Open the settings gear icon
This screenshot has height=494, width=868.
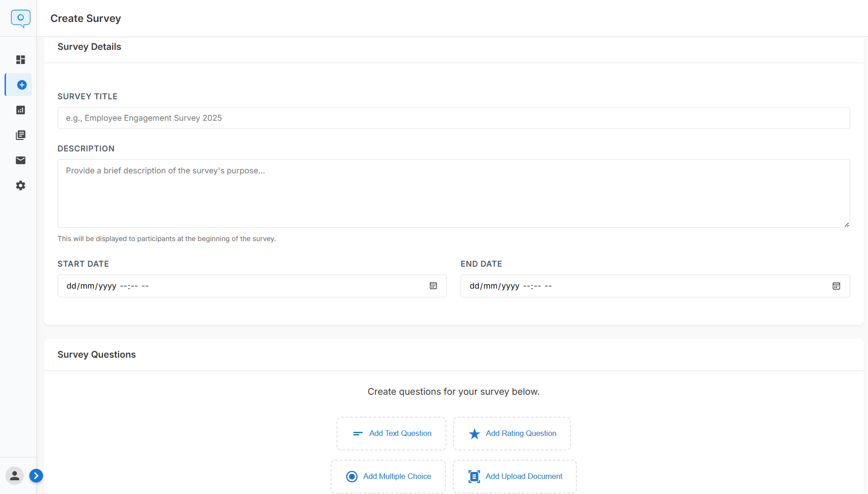[21, 186]
